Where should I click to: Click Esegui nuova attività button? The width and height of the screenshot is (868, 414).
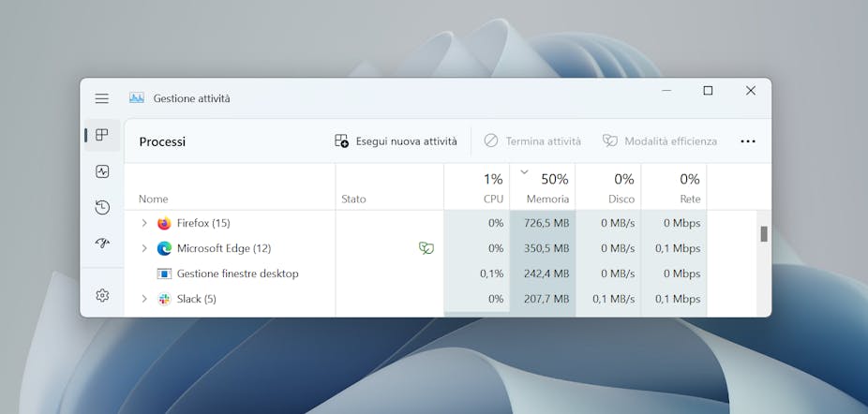pos(396,141)
